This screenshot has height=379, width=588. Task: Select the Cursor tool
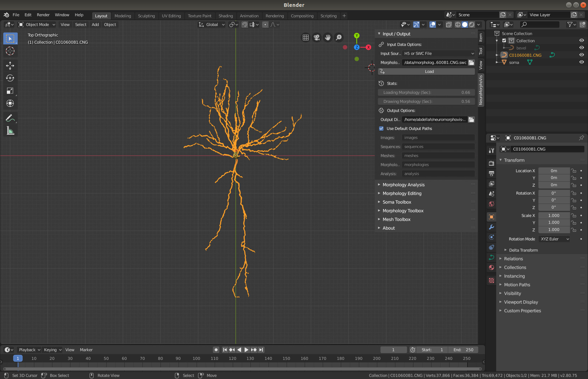[10, 51]
